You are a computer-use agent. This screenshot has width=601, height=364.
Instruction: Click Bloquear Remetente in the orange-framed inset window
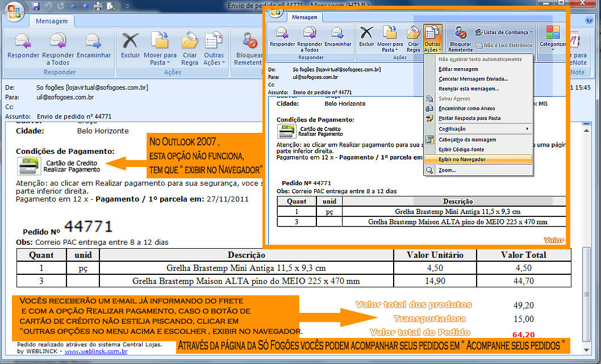pos(460,39)
